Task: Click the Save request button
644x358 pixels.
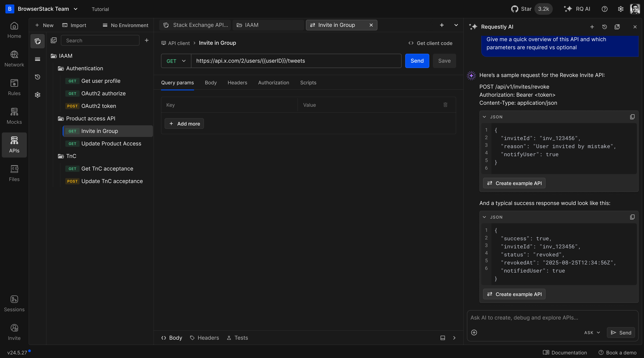Action: tap(444, 61)
